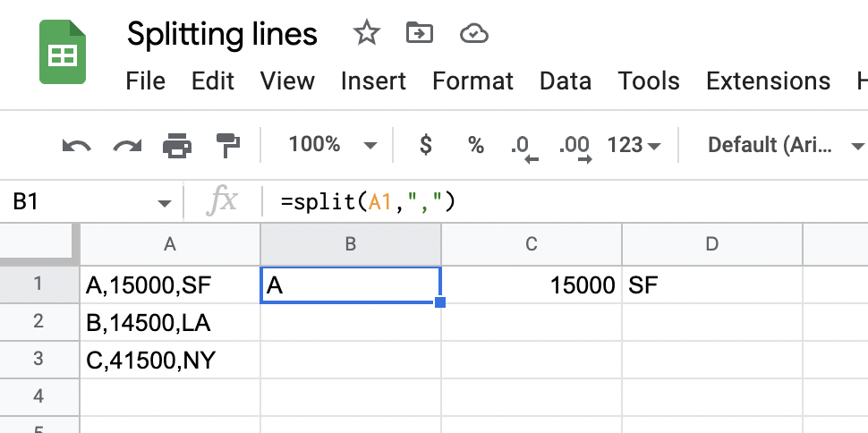Click the formula bar with split formula
The height and width of the screenshot is (433, 868).
(x=565, y=201)
